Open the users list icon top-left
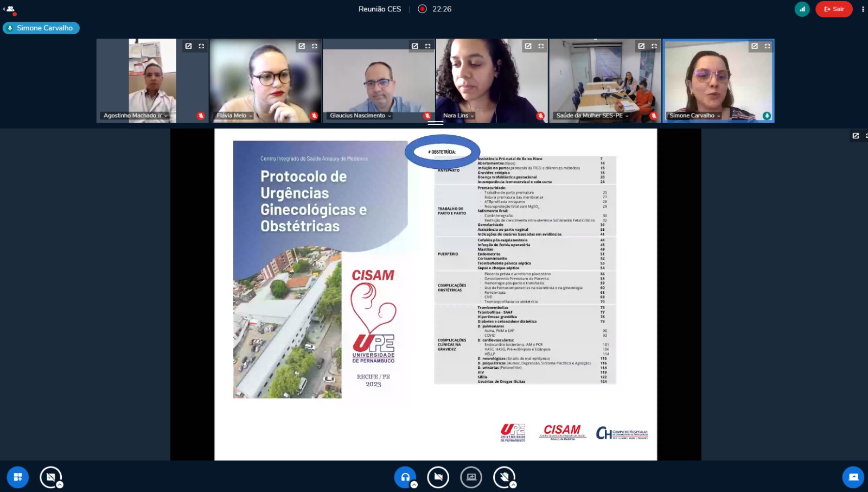 [10, 9]
